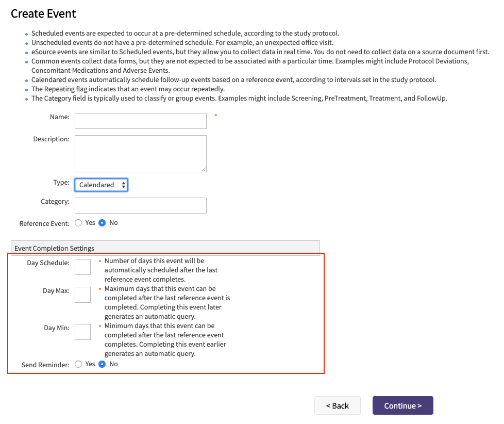The height and width of the screenshot is (424, 504).
Task: Click the Day Min input box
Action: [82, 332]
